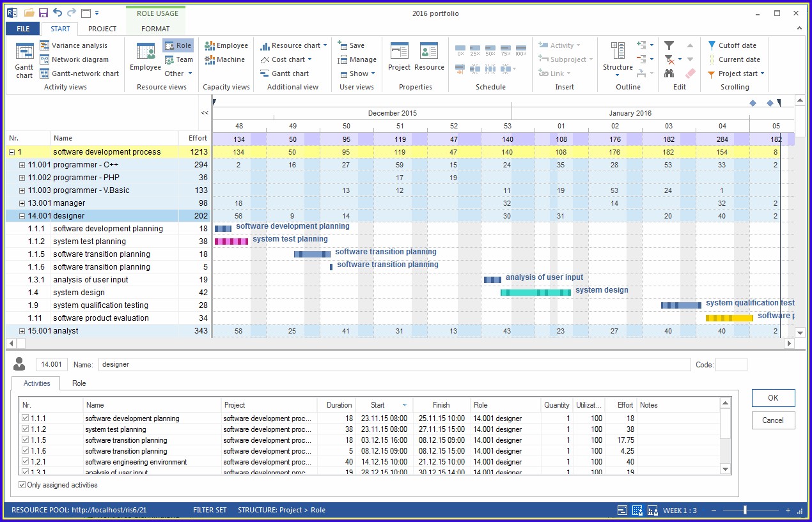Image resolution: width=812 pixels, height=522 pixels.
Task: Select the START ribbon tab
Action: 60,29
